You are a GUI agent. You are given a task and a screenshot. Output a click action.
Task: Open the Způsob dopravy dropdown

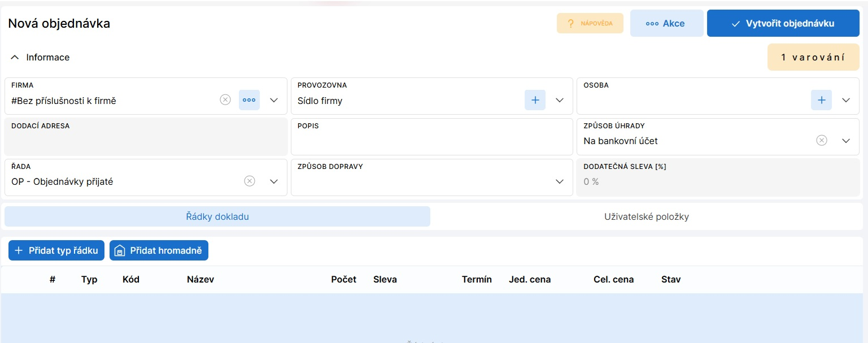(560, 181)
